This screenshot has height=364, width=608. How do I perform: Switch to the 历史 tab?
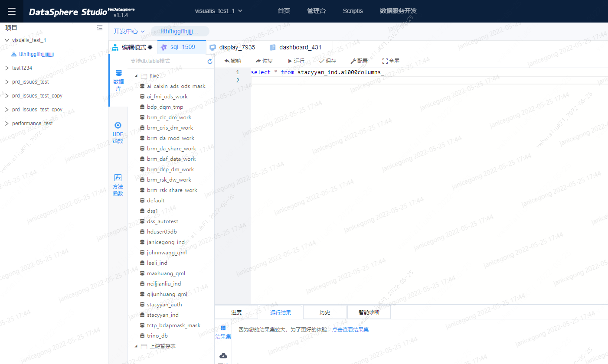pos(324,312)
